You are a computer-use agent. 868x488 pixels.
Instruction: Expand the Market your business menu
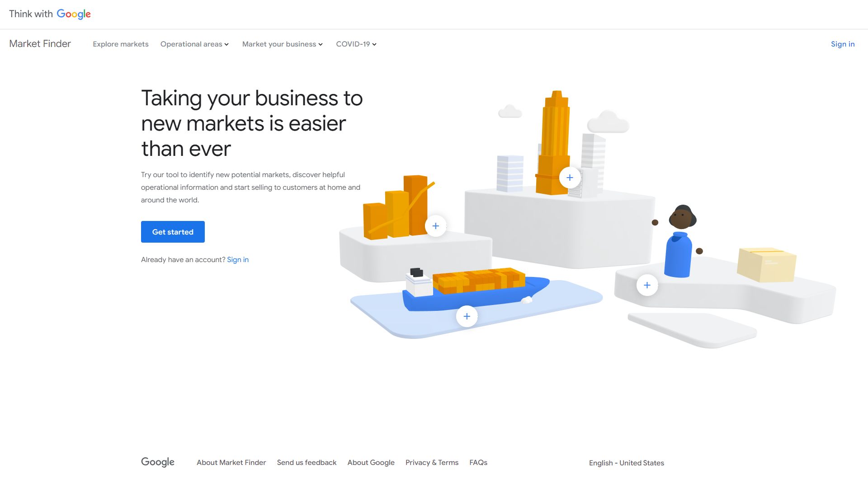(x=282, y=44)
